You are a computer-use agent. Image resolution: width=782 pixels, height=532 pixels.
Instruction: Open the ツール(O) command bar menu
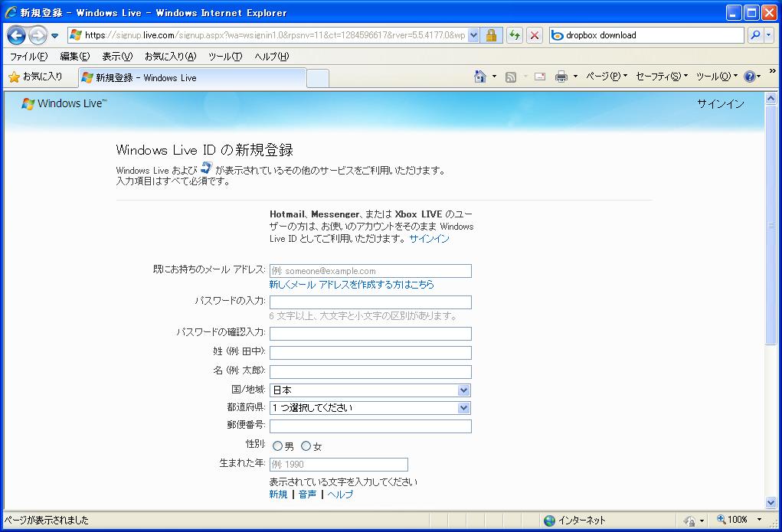pos(717,77)
